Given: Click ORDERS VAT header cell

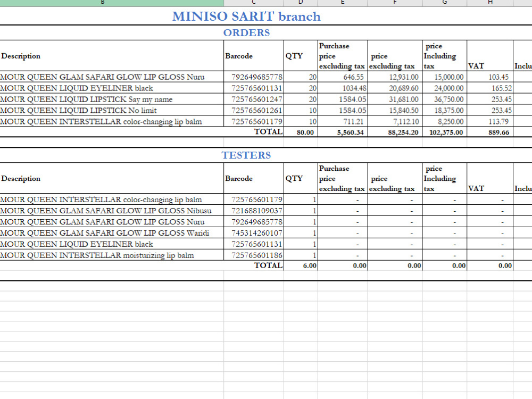Looking at the screenshot, I should [x=490, y=56].
